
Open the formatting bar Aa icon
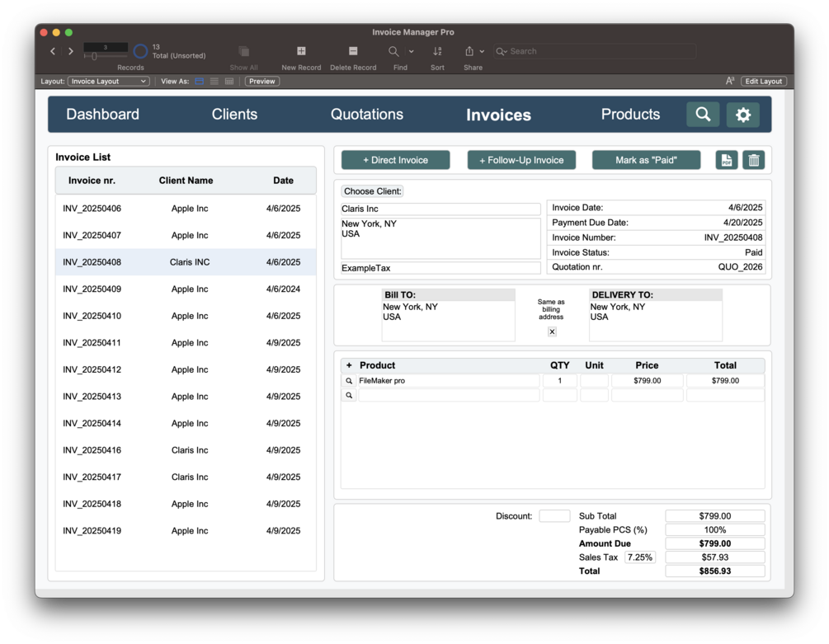click(x=730, y=81)
